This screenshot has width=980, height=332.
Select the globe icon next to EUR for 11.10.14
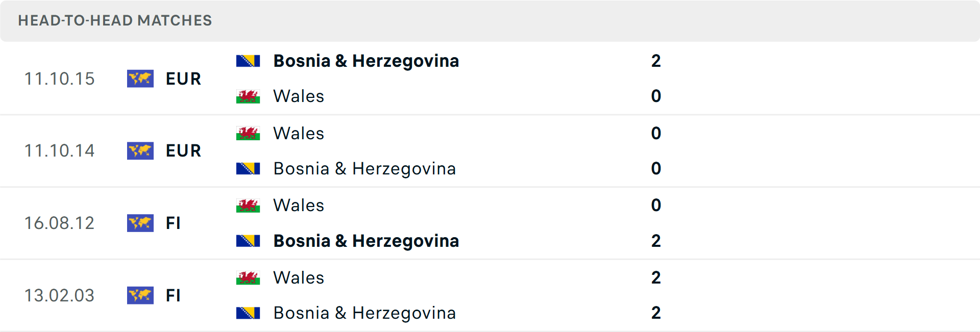(140, 150)
